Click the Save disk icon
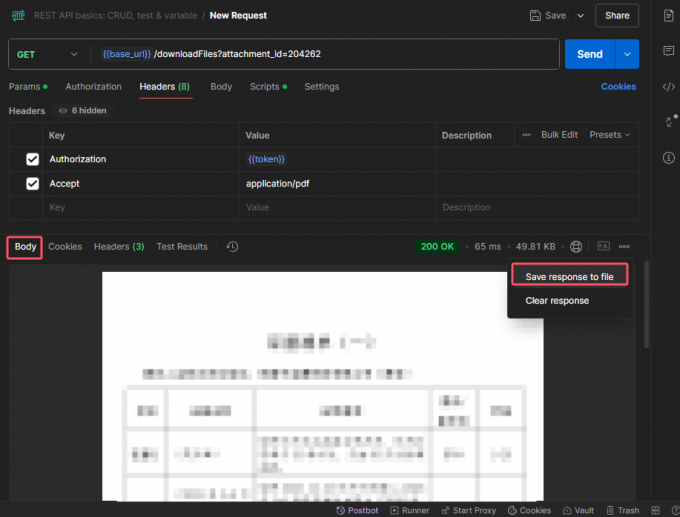 coord(535,16)
